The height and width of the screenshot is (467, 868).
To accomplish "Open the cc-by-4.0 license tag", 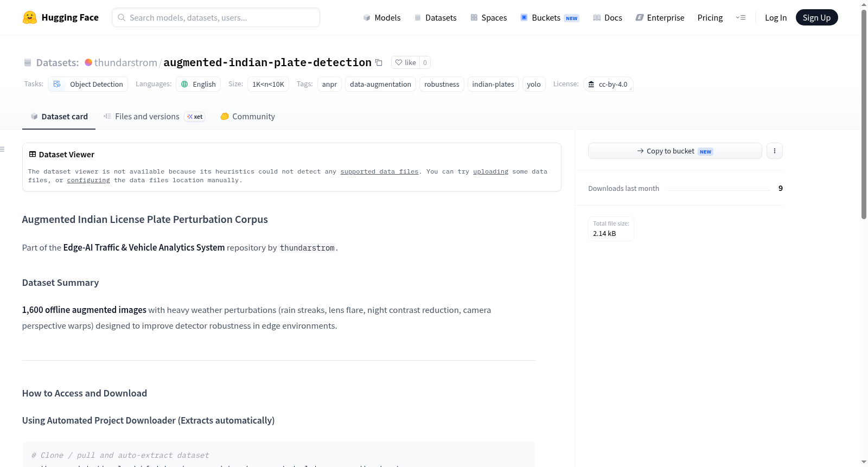I will tap(608, 84).
